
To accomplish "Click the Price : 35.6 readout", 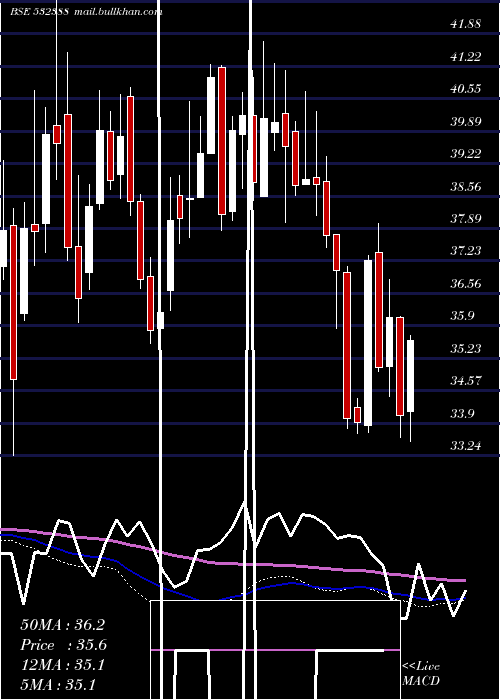I will (x=63, y=645).
